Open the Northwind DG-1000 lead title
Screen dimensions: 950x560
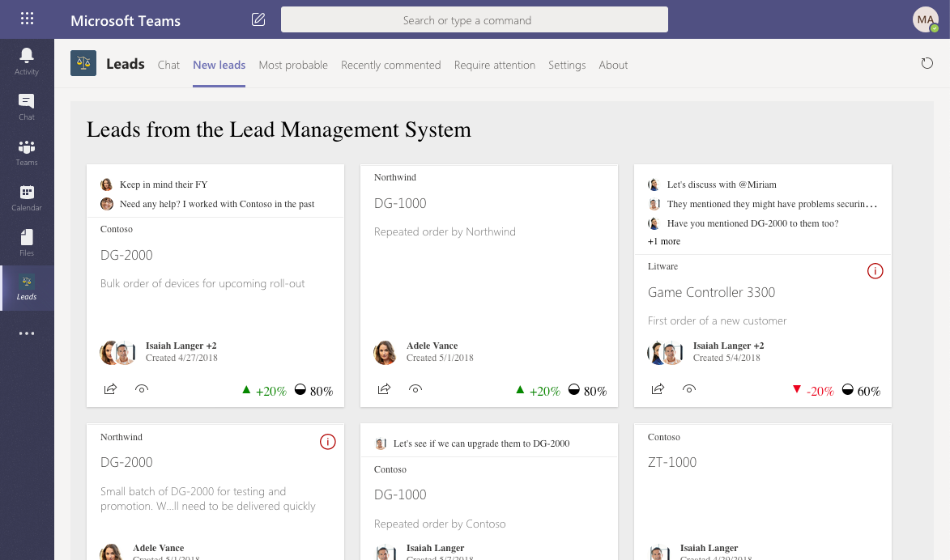pos(400,203)
